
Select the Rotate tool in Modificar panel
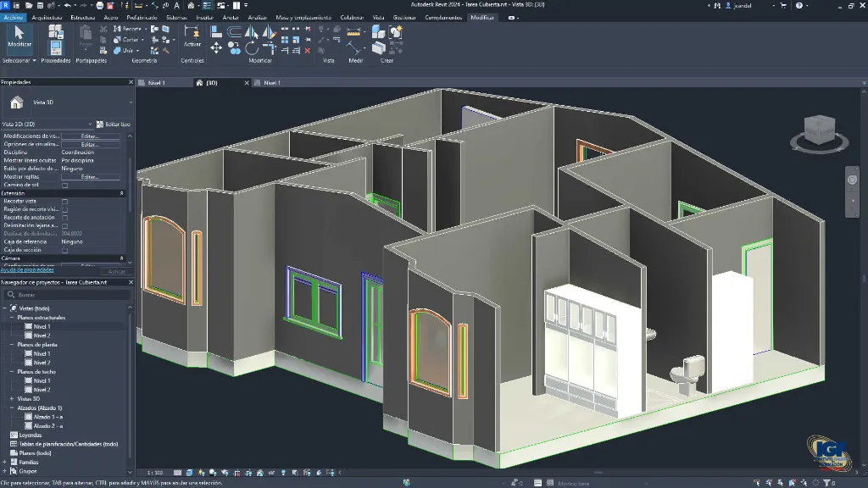251,48
